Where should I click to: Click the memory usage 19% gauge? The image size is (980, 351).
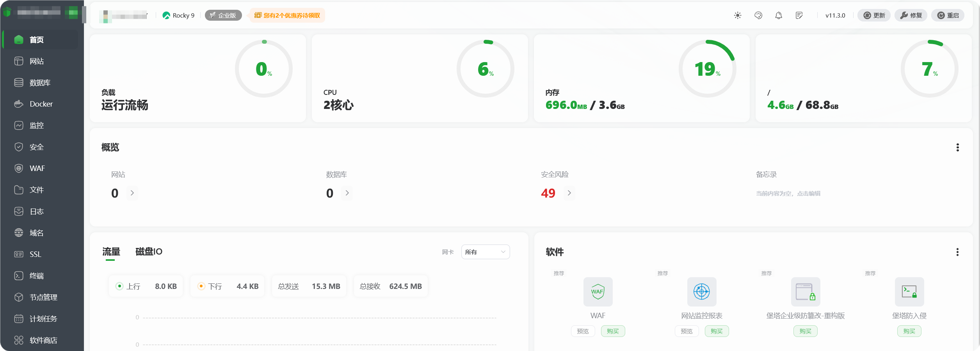pos(707,69)
